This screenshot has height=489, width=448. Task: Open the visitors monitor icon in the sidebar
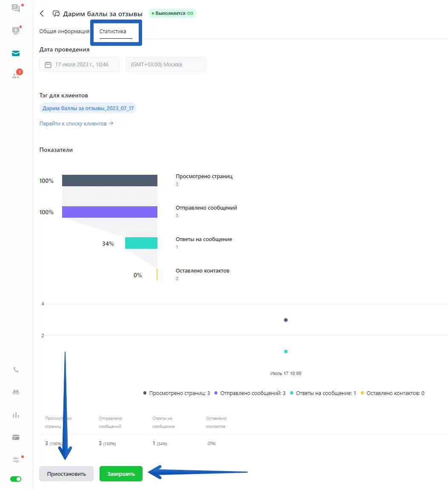tap(16, 31)
